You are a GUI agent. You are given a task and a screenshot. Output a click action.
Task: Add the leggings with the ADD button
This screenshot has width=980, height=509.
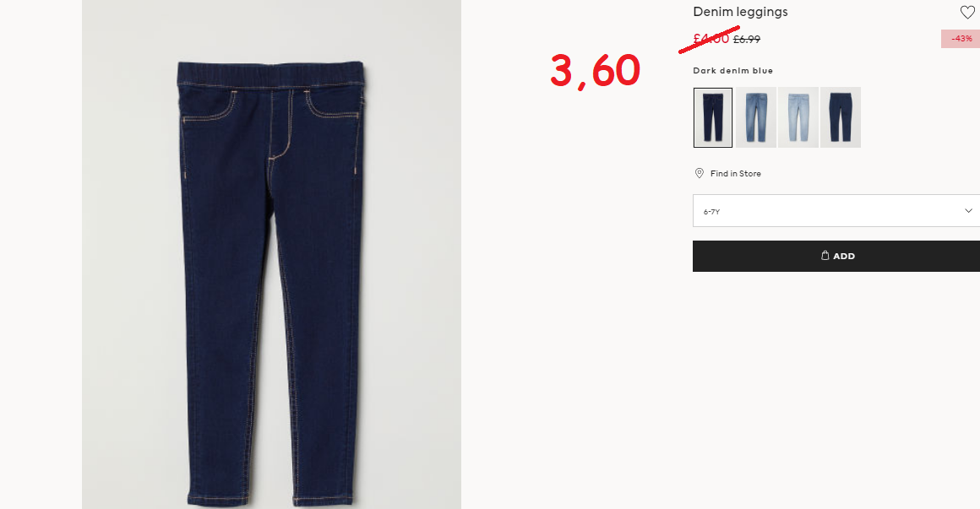[836, 256]
